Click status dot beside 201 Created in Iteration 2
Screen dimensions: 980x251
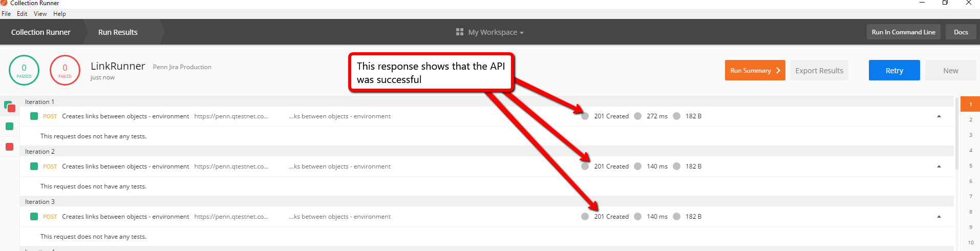coord(585,166)
